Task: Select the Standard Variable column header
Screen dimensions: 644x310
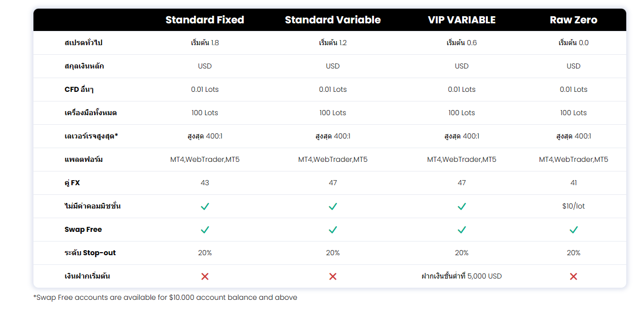Action: coord(333,20)
